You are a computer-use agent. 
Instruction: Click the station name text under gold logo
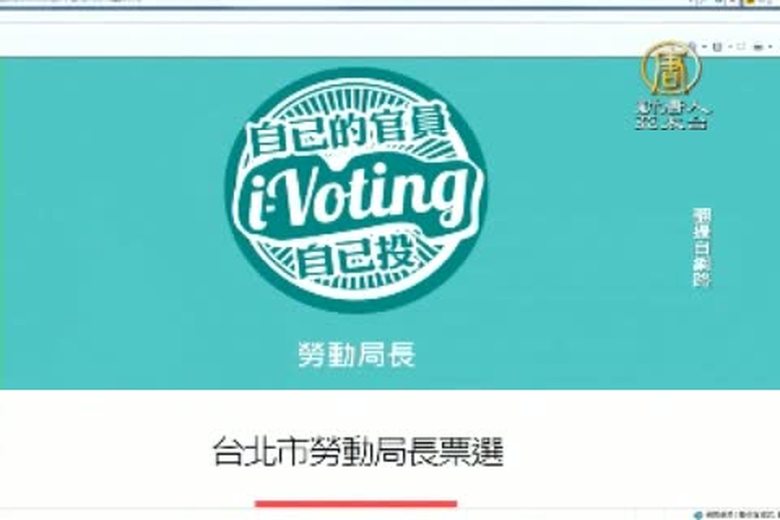(x=674, y=116)
